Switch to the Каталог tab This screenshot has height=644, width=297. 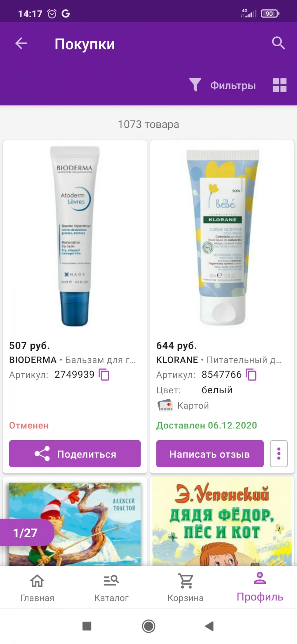click(x=111, y=588)
